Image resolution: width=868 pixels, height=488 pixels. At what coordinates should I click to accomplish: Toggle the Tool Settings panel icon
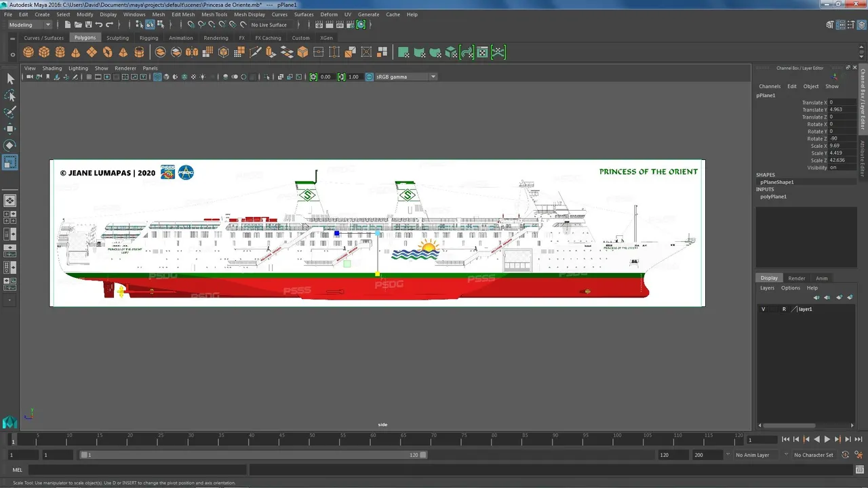point(850,24)
